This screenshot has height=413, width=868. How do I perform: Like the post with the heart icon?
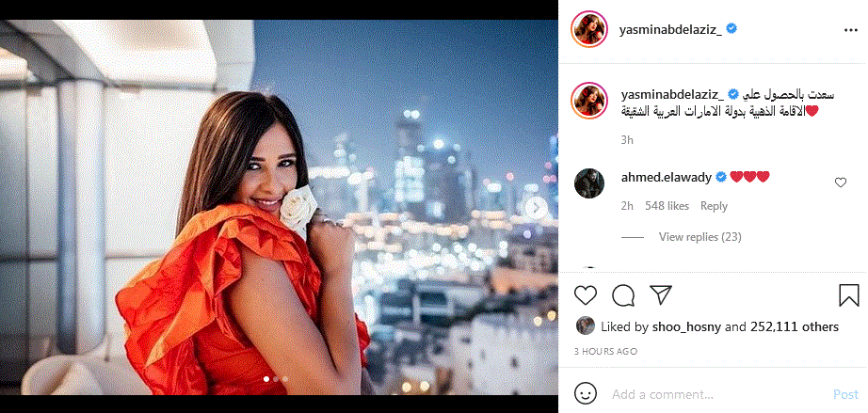pos(586,295)
